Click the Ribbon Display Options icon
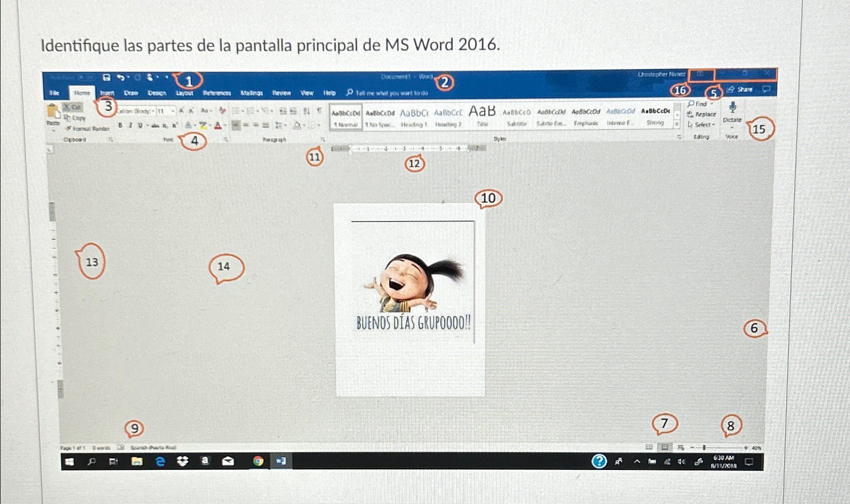The height and width of the screenshot is (504, 850). click(x=700, y=74)
